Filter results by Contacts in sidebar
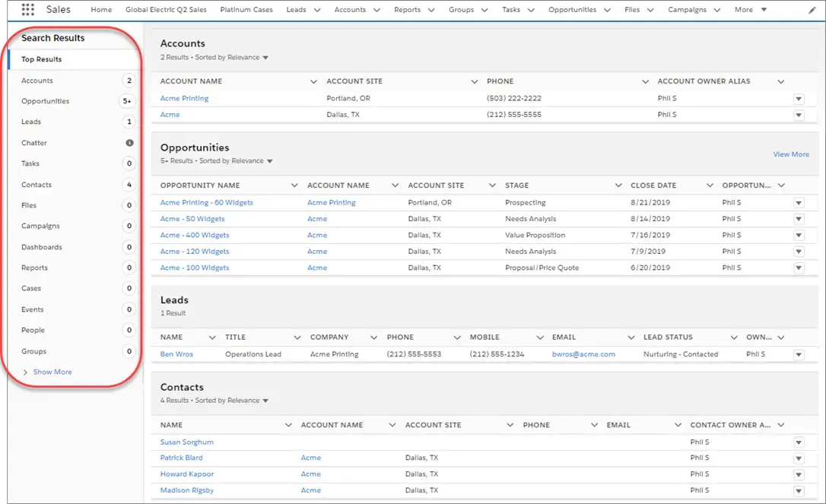The width and height of the screenshot is (826, 504). tap(75, 185)
